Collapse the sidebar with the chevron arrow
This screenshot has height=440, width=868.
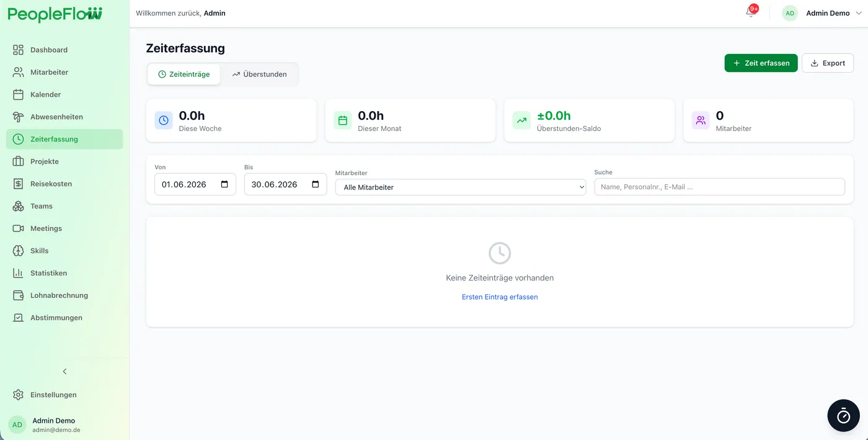(x=64, y=371)
